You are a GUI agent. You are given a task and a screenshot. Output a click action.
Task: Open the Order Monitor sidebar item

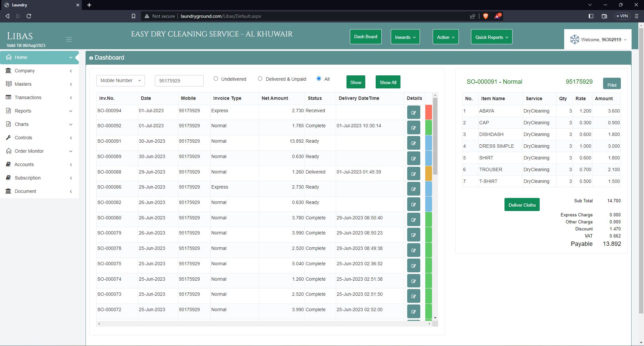coord(39,151)
